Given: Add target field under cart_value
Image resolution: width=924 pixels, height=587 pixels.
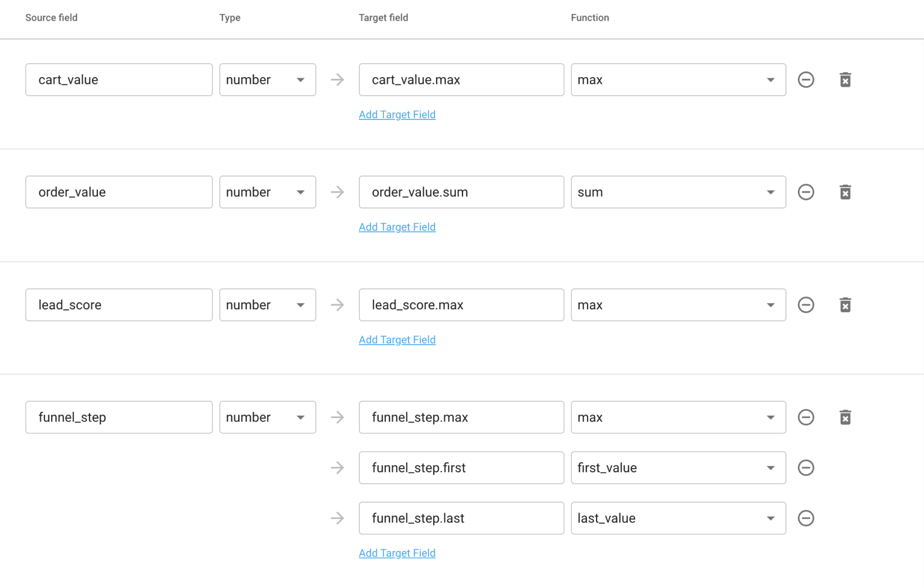Looking at the screenshot, I should pyautogui.click(x=397, y=114).
